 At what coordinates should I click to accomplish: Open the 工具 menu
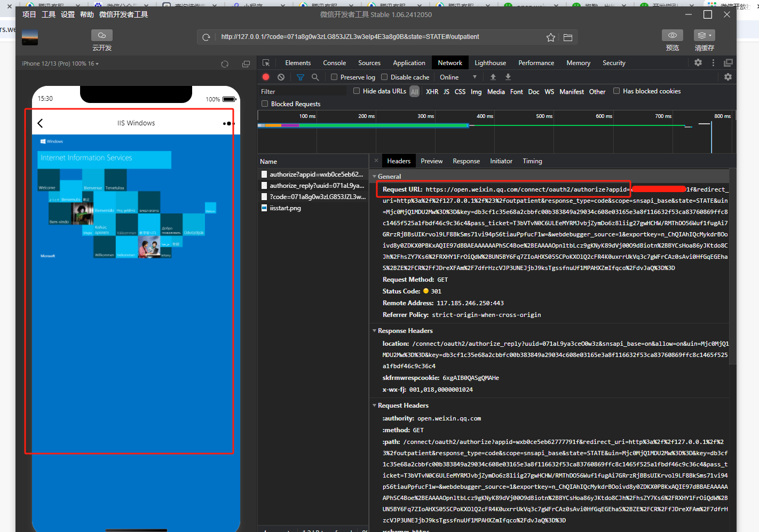pyautogui.click(x=49, y=14)
